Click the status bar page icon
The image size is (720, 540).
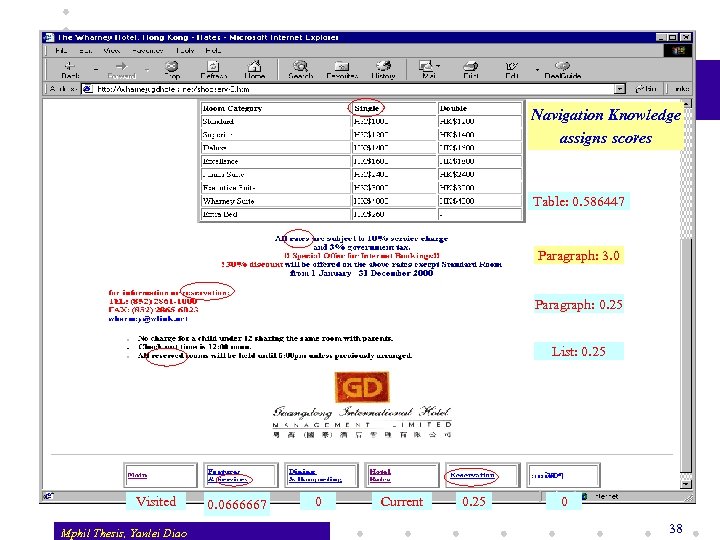(48, 496)
